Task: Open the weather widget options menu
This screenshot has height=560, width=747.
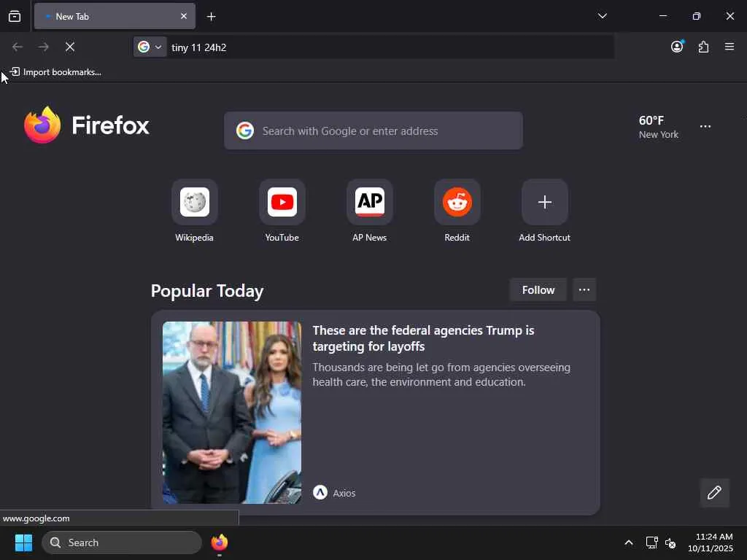Action: [705, 127]
